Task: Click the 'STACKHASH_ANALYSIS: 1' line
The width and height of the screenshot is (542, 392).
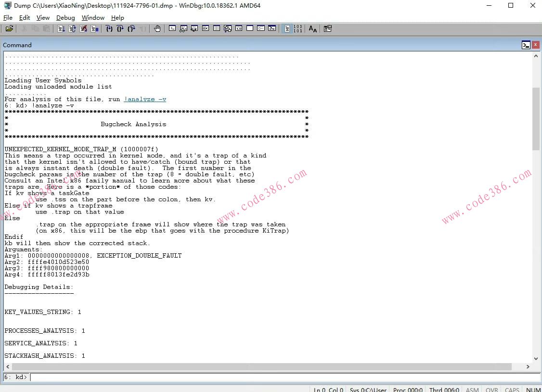Action: coord(45,355)
